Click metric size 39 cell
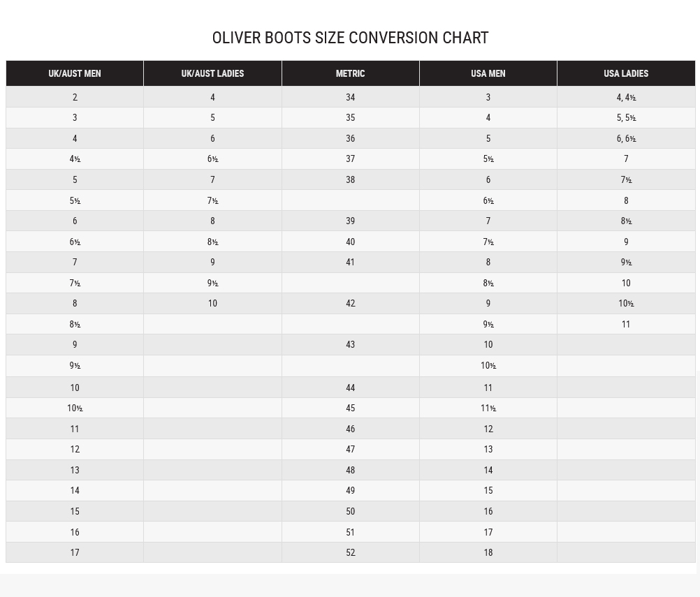This screenshot has width=700, height=597. pos(350,221)
